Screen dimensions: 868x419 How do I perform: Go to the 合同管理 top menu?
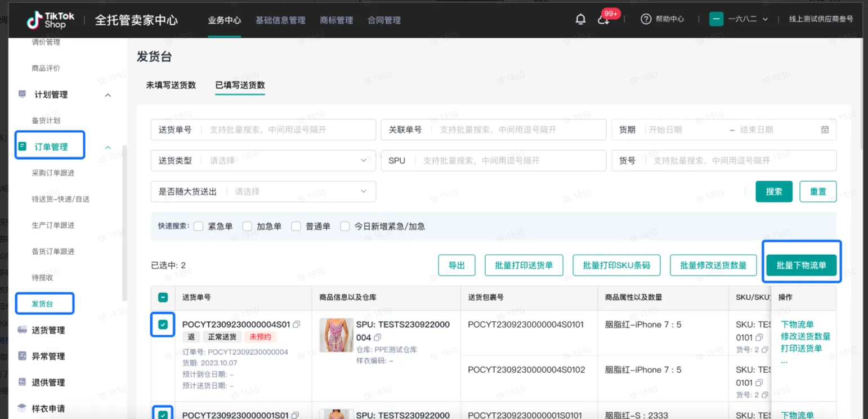384,20
